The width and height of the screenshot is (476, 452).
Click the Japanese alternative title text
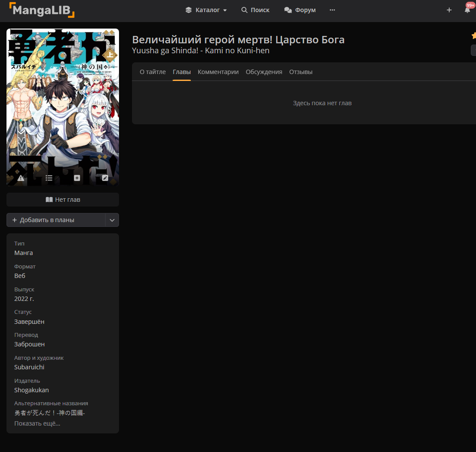point(49,413)
